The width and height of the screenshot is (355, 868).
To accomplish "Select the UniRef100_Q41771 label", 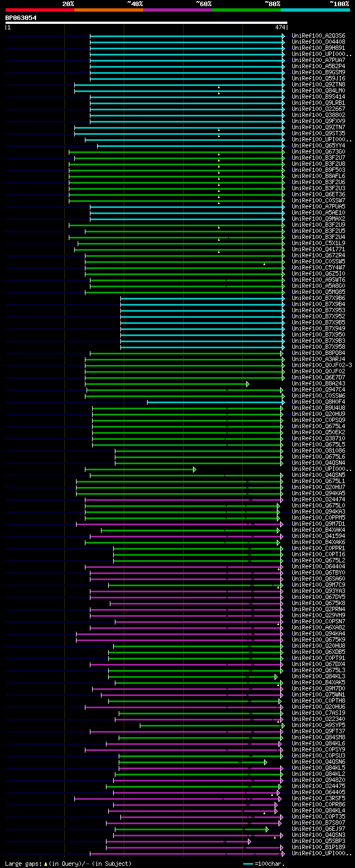I will 319,249.
